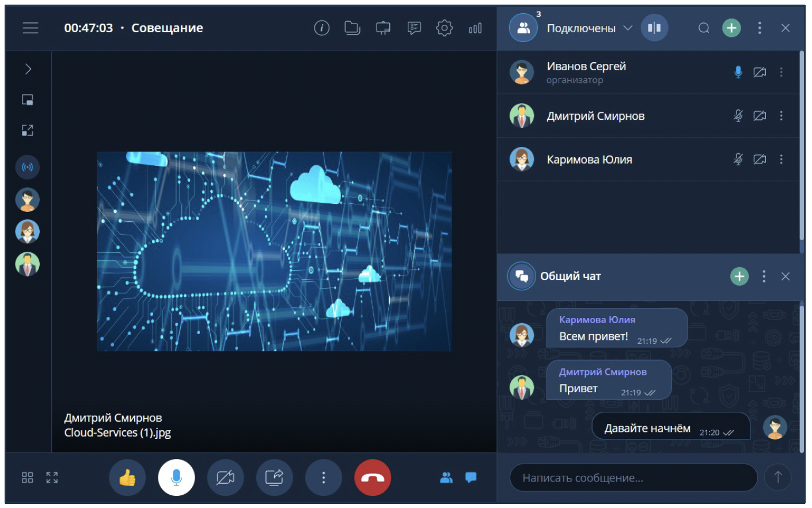
Task: Open the Общий чат options menu
Action: click(764, 276)
